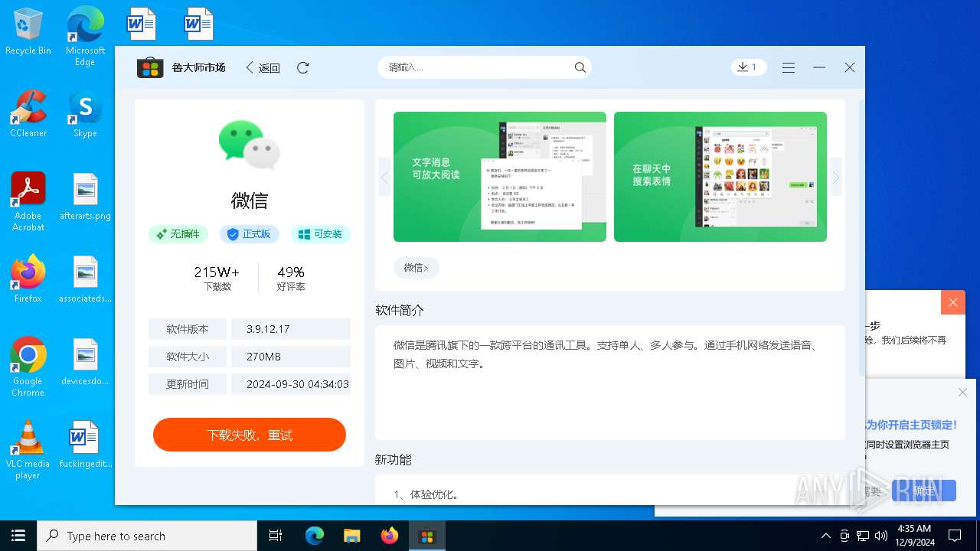This screenshot has width=980, height=551.
Task: Dismiss the homepage lock popup via X
Action: [962, 393]
